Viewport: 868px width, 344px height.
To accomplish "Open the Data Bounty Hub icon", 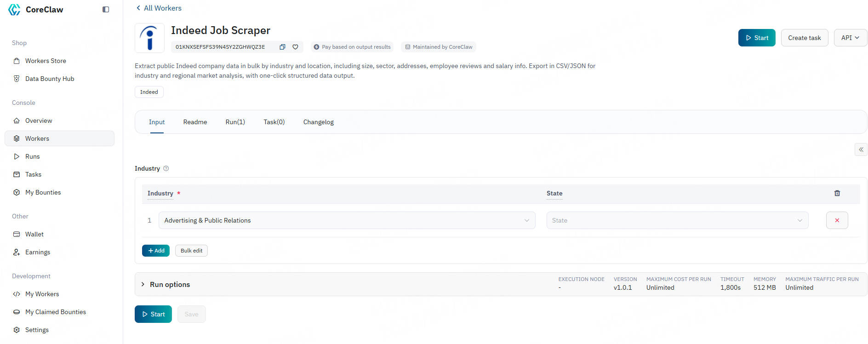I will coord(17,79).
